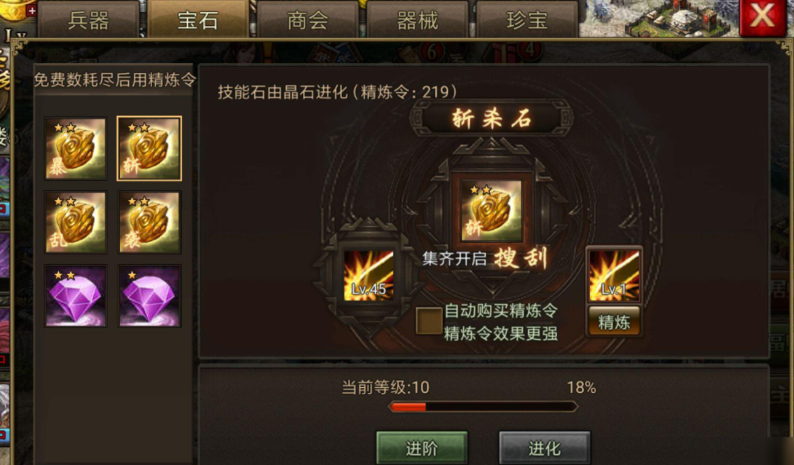Switch to the 兵器 tab
Screen dimensions: 794x465
(89, 20)
